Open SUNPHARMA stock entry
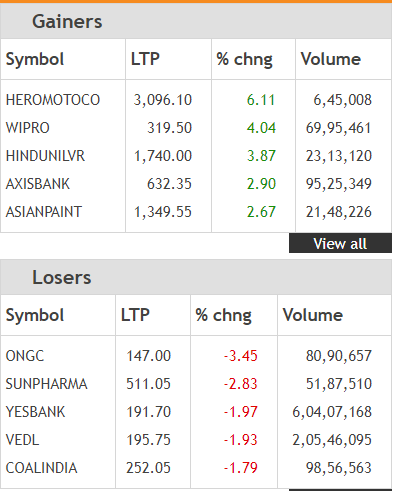Viewport: 394px width, 491px height. tap(46, 384)
